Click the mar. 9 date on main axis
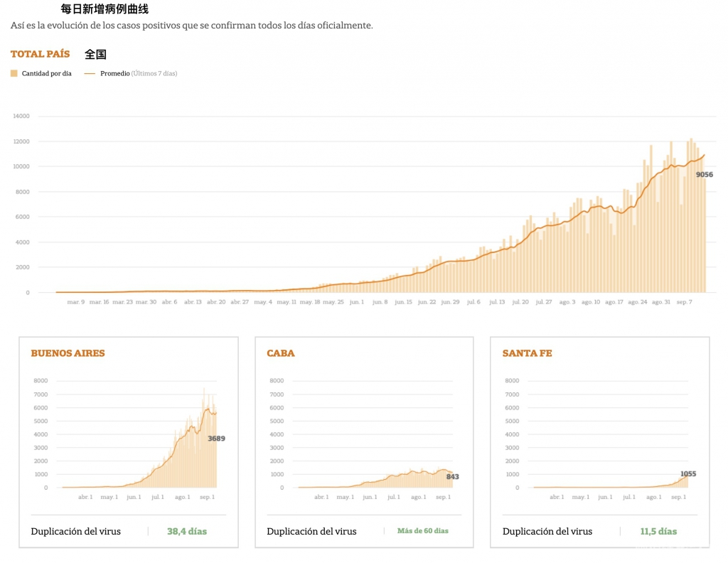 [x=76, y=302]
